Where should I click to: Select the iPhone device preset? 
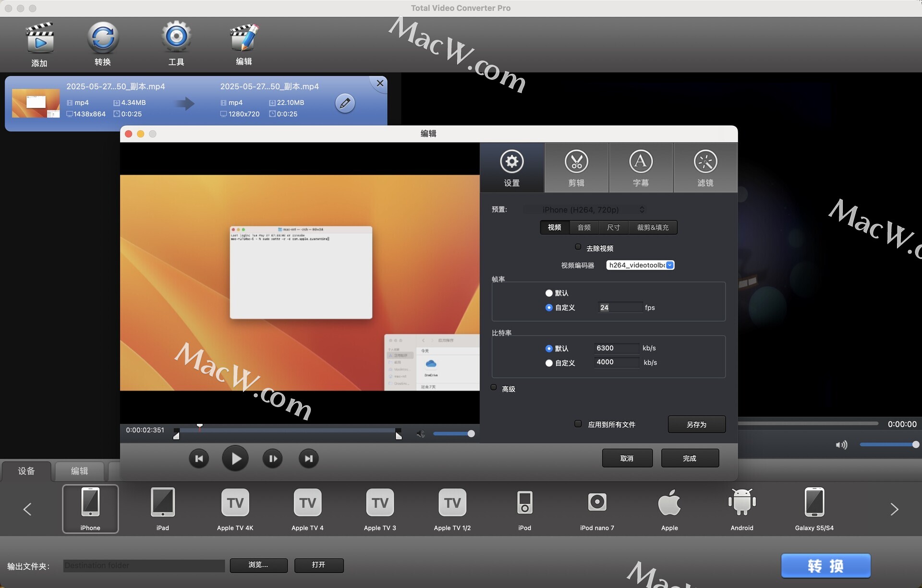pos(90,509)
